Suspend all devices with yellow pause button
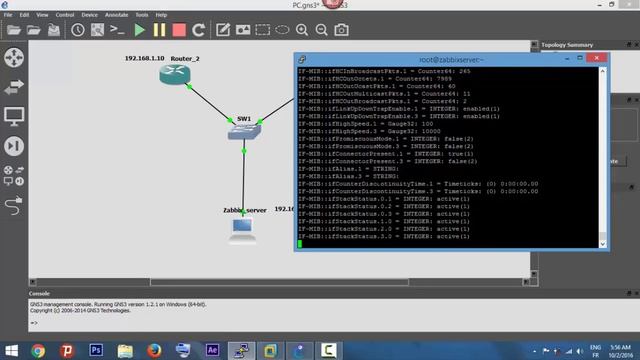 pyautogui.click(x=159, y=30)
